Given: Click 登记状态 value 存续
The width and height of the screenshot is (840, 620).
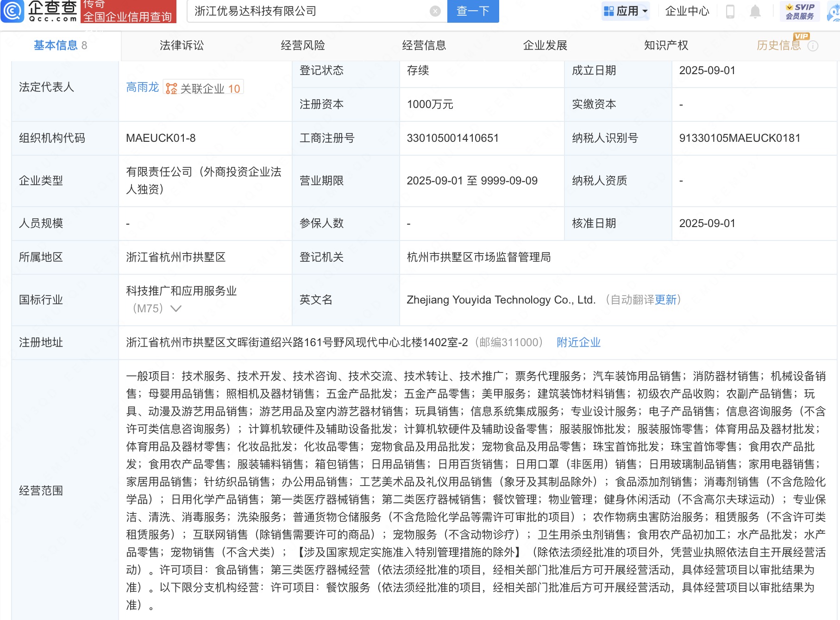Looking at the screenshot, I should (x=418, y=70).
